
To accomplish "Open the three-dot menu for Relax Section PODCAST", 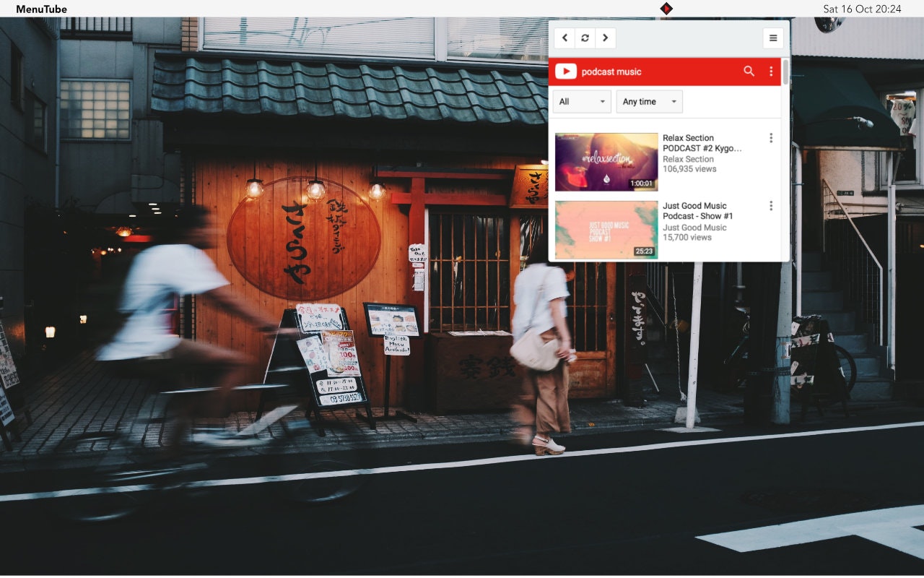I will [x=770, y=137].
